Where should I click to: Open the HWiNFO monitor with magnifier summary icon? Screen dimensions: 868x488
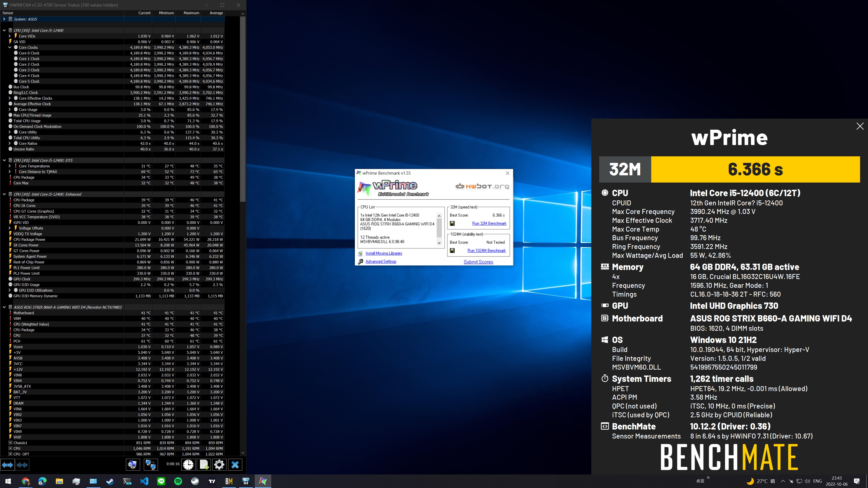pyautogui.click(x=133, y=465)
